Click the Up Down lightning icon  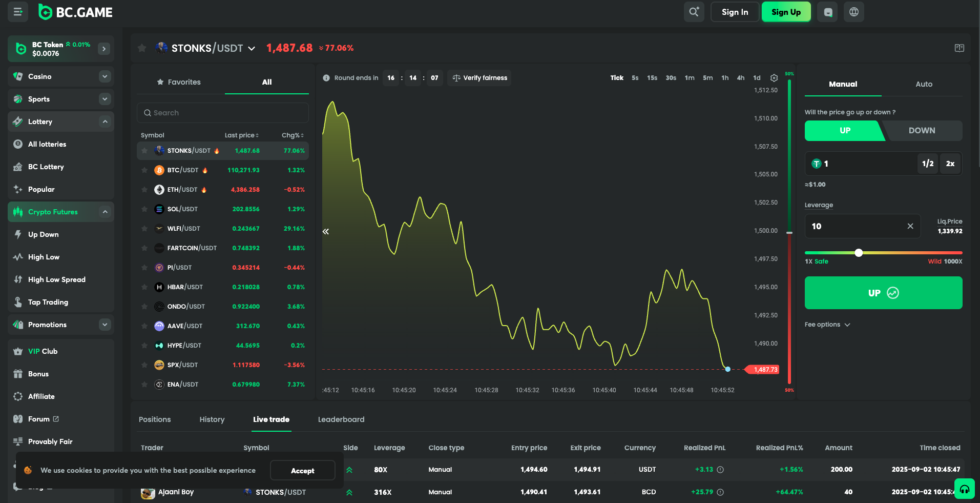click(x=18, y=234)
